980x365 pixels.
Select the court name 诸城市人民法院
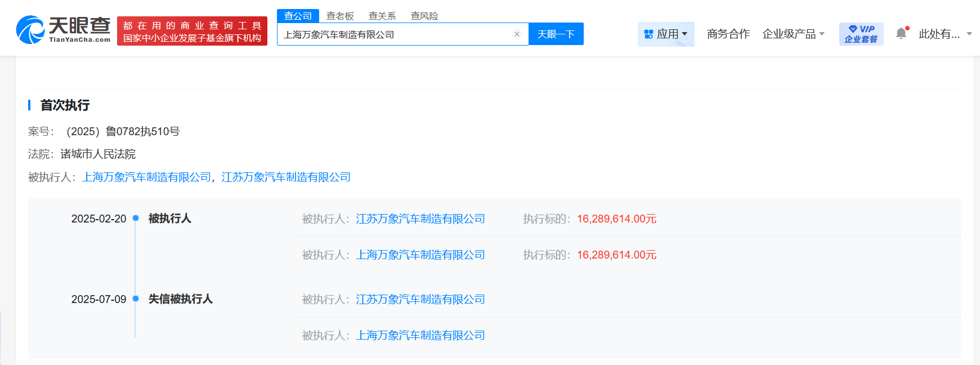tap(98, 154)
